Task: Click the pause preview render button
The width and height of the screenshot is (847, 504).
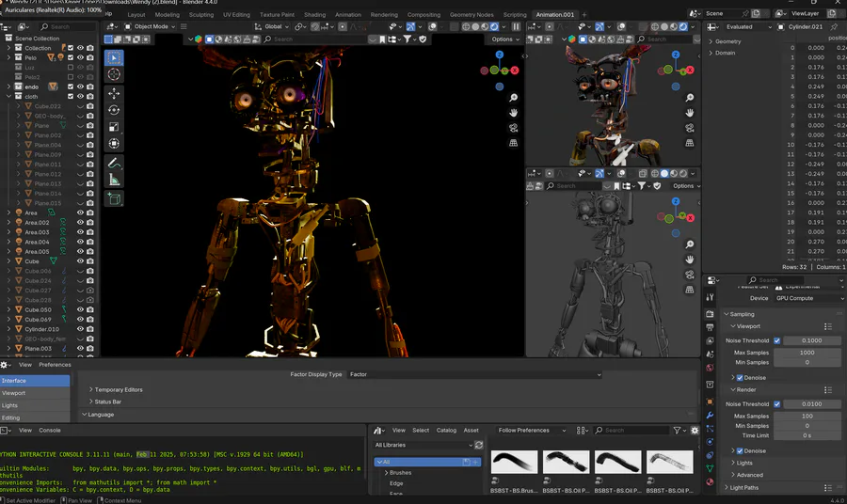Action: tap(516, 26)
